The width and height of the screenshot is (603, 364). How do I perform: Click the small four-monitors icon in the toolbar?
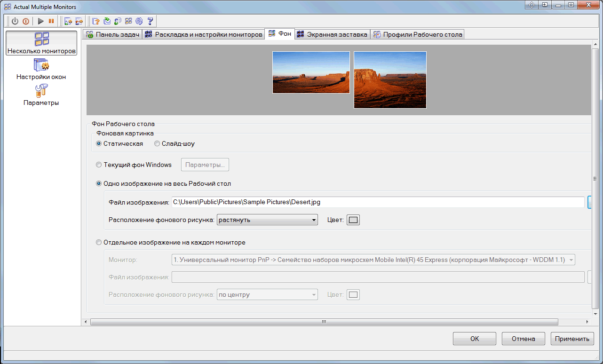coord(128,21)
